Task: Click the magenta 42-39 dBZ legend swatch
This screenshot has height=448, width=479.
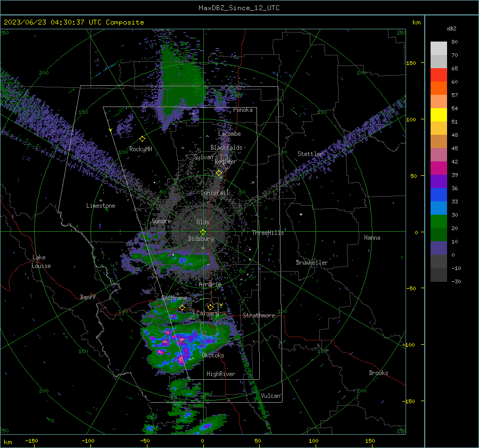Action: pyautogui.click(x=439, y=168)
